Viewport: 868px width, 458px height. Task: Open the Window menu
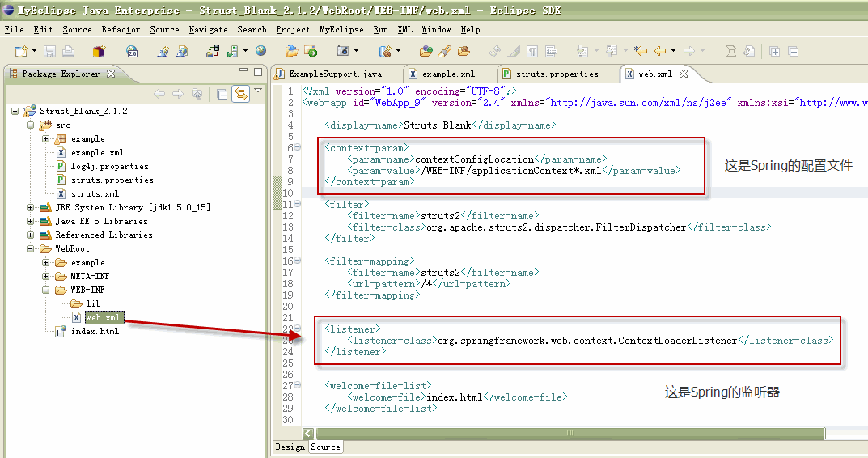436,29
